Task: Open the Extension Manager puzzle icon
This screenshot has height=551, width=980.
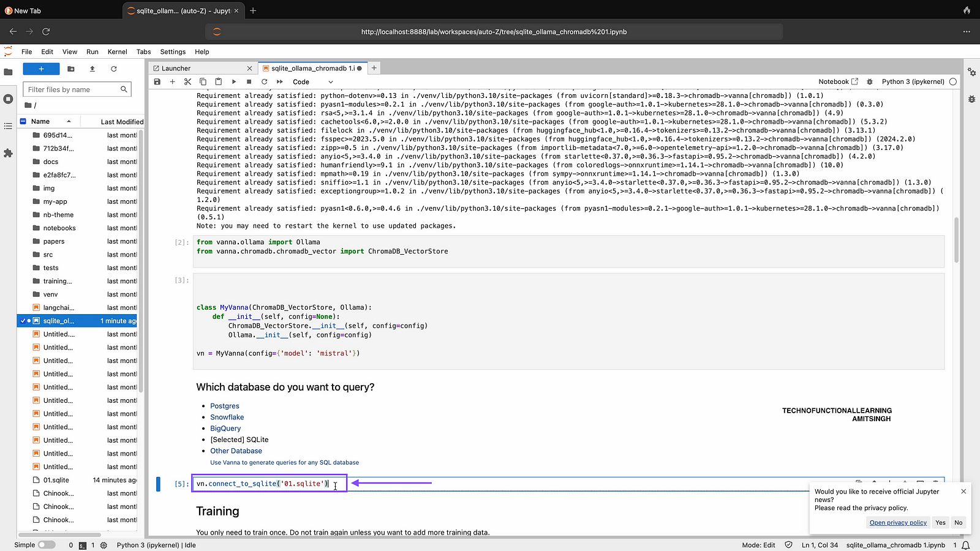Action: point(8,153)
